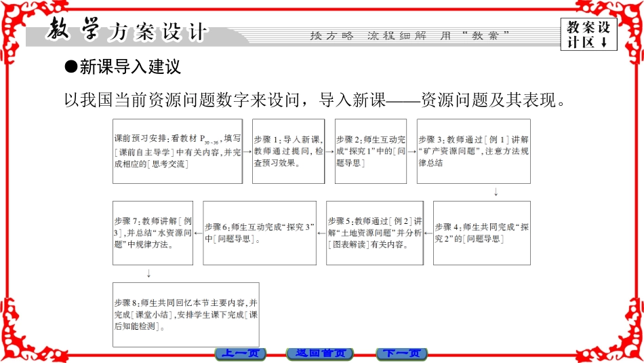This screenshot has width=644, height=363.
Task: Click the 步骤2 师生互动 探究1 box
Action: pos(370,151)
